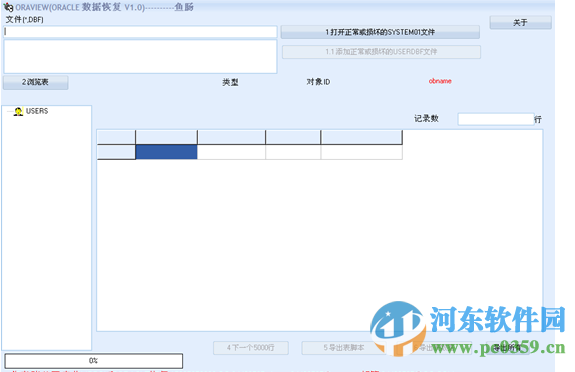Select the highlighted blue grid cell

pos(166,152)
